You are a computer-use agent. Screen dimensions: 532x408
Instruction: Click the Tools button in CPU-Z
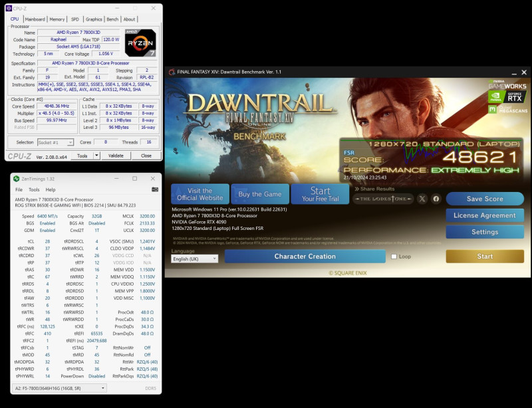82,155
